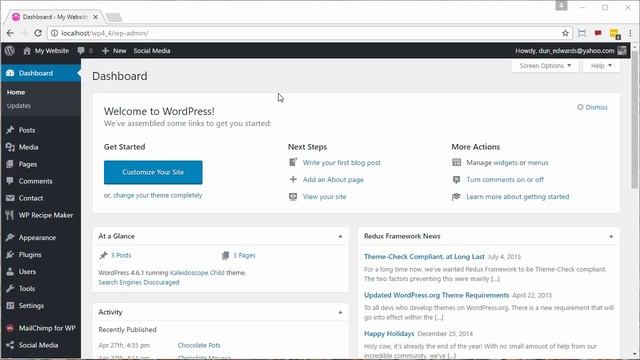This screenshot has height=360, width=640.
Task: Open Theme-Check Compliant news article
Action: [x=424, y=257]
